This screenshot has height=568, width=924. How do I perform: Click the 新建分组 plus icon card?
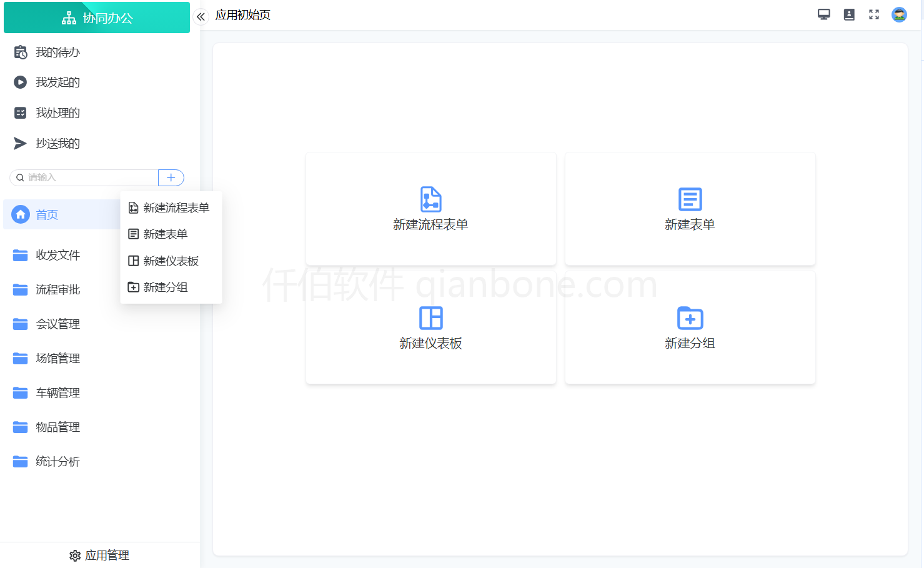690,318
